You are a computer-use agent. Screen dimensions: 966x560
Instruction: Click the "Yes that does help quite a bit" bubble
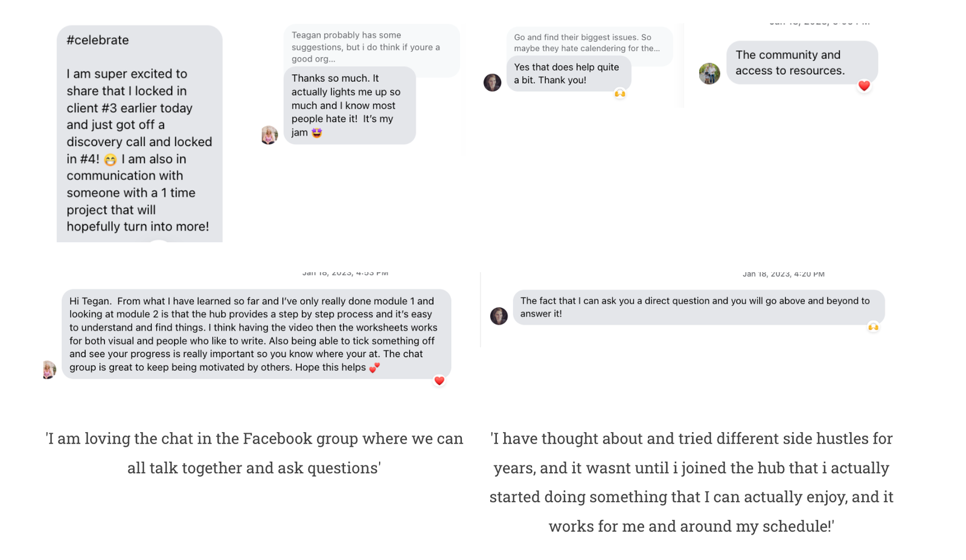click(568, 74)
